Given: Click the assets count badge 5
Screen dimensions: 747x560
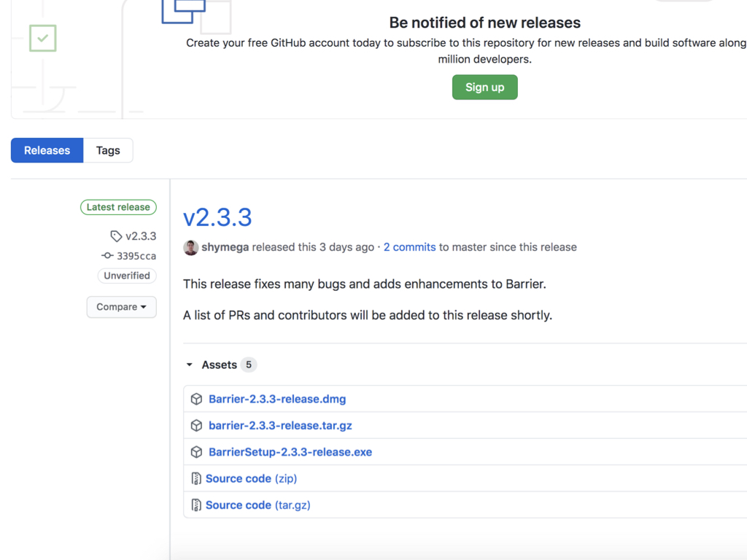Looking at the screenshot, I should 249,365.
